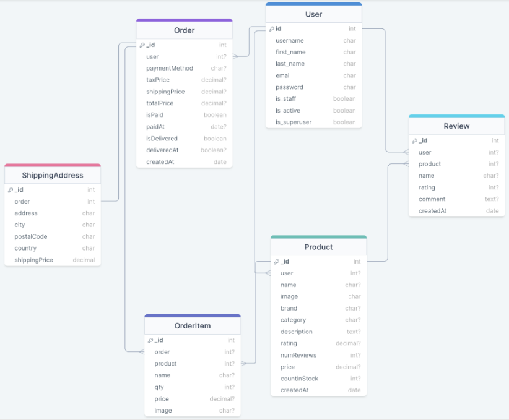
Task: Click the is_active row in User
Action: tap(313, 111)
